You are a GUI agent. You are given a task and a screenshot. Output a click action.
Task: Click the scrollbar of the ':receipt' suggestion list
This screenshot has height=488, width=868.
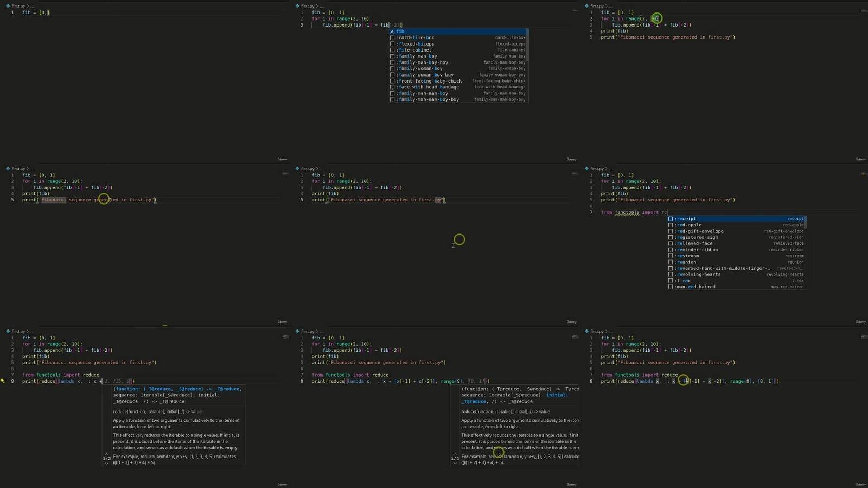pos(806,223)
